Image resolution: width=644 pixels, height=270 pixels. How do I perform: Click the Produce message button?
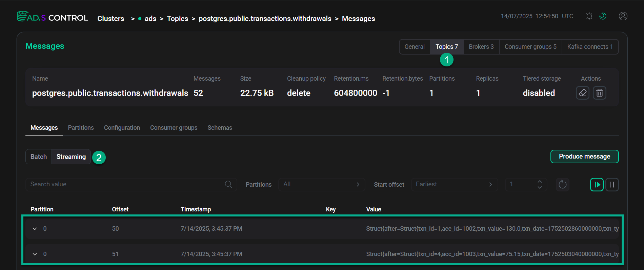[584, 157]
